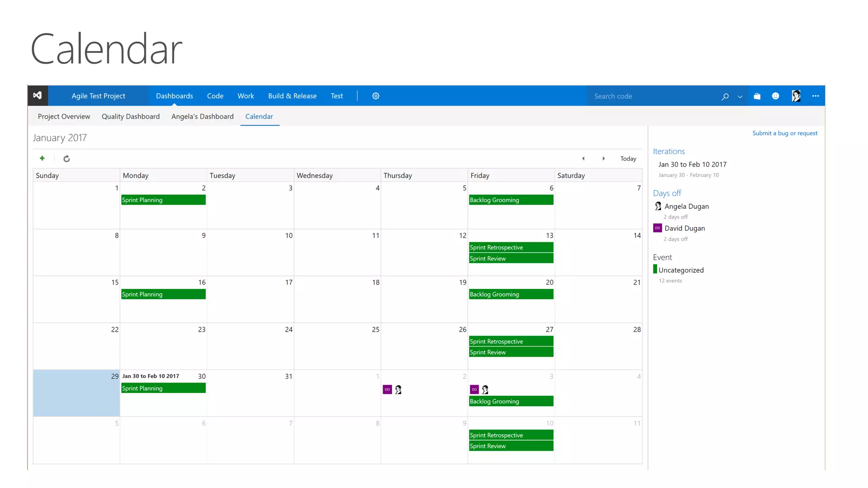Click Submit a bug or request link
The width and height of the screenshot is (868, 488).
785,133
